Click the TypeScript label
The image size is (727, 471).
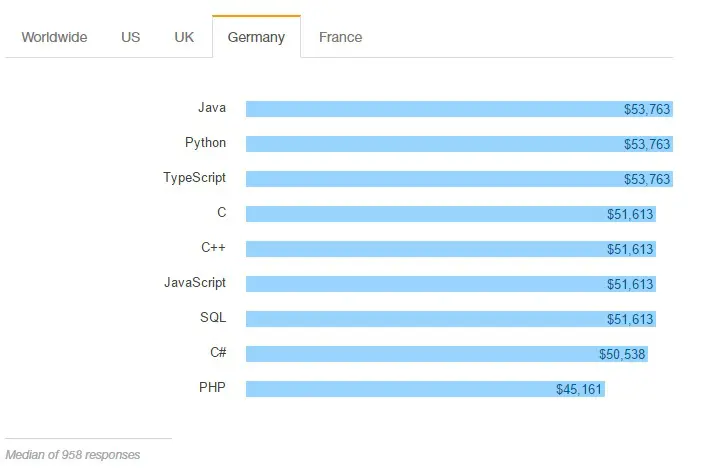pos(194,178)
